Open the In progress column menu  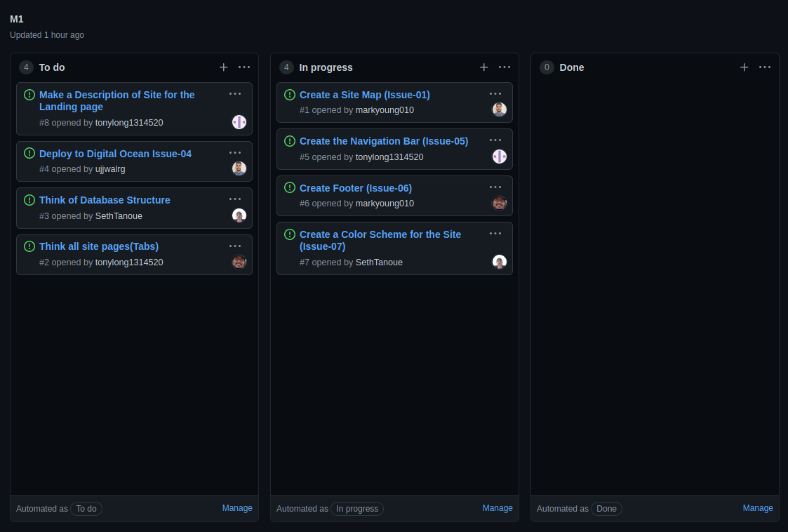(x=505, y=67)
